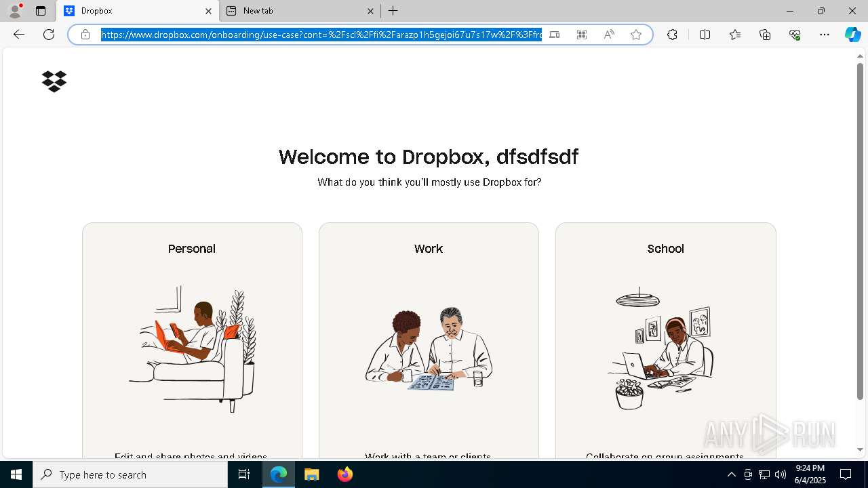The width and height of the screenshot is (868, 488).
Task: Open Settings and more menu
Action: coord(825,35)
